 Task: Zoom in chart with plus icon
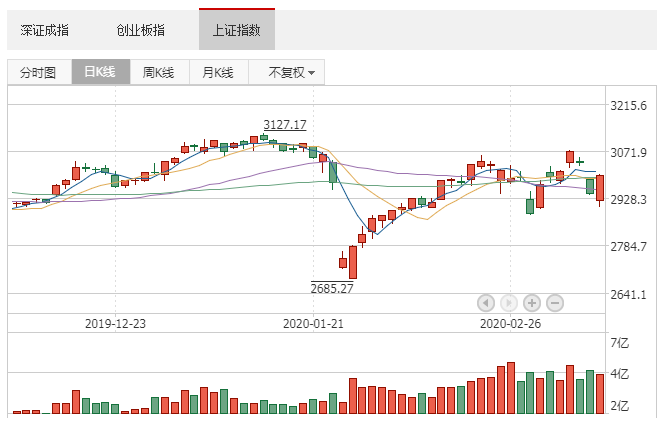pos(532,303)
